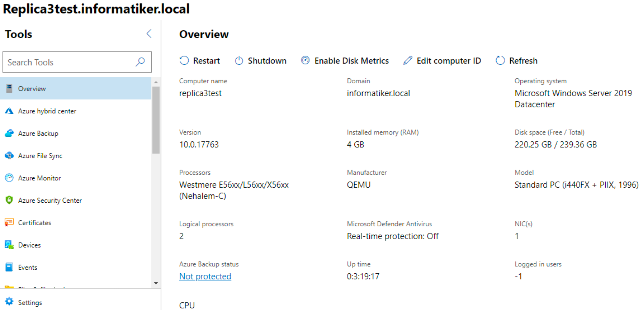Click the Restart icon in toolbar
This screenshot has height=310, width=644.
184,60
